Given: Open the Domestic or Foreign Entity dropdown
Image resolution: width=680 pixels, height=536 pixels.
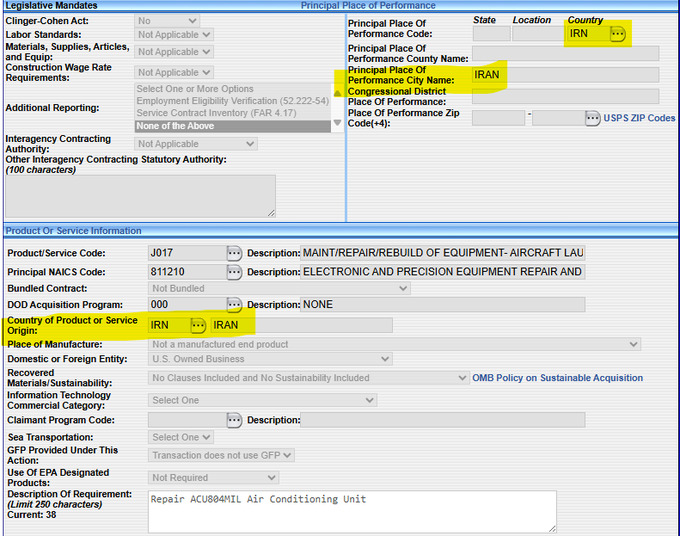Looking at the screenshot, I should click(270, 359).
